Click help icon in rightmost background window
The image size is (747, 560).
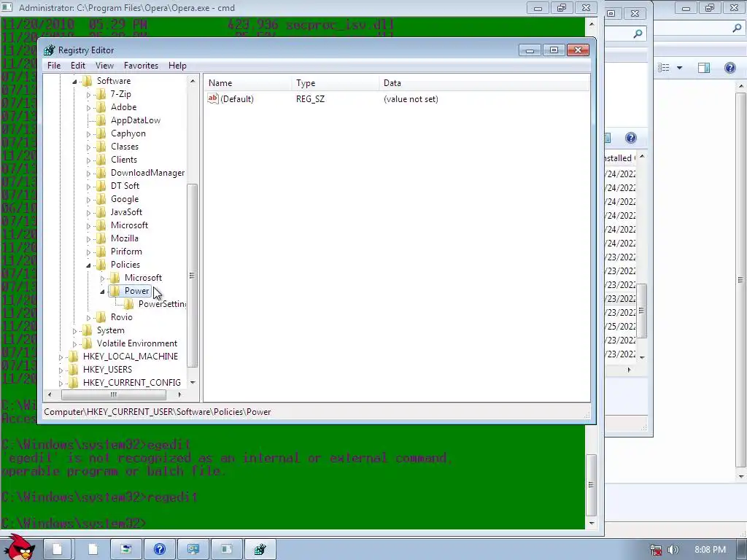(729, 68)
